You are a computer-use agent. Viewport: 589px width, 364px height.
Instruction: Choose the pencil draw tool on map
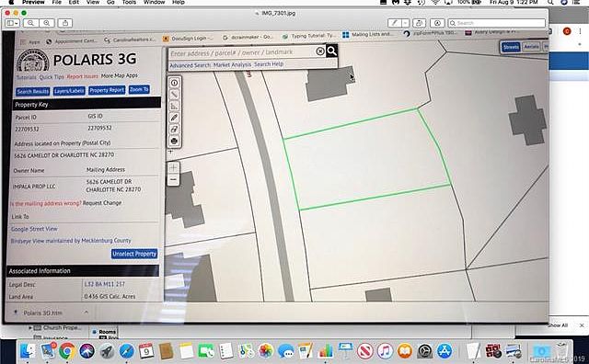(174, 118)
